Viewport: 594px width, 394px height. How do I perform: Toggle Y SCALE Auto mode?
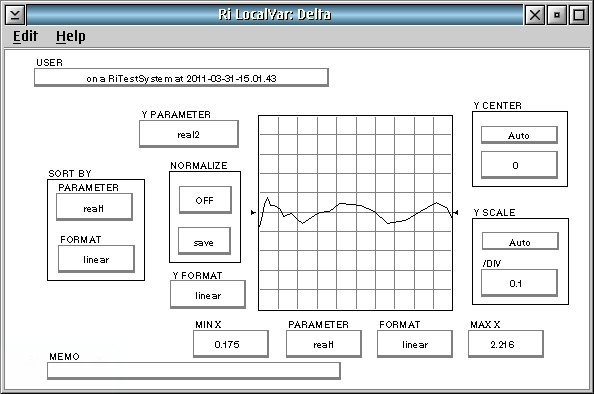[x=520, y=241]
